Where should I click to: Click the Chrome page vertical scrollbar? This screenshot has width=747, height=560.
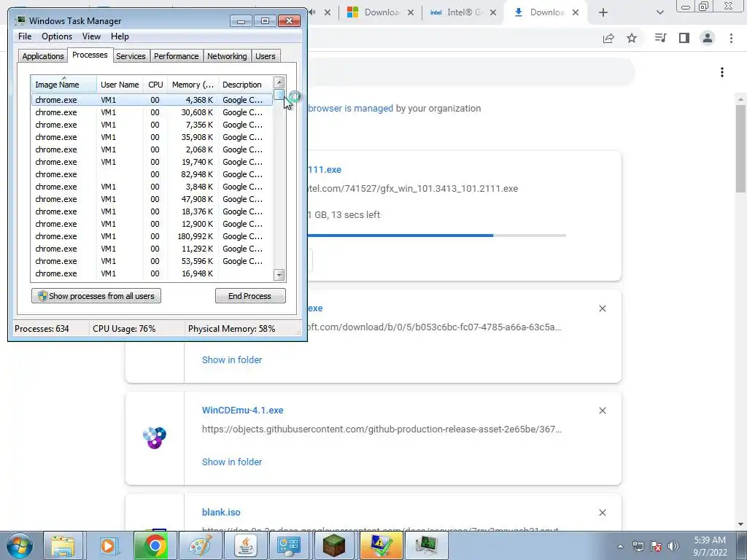click(x=741, y=147)
